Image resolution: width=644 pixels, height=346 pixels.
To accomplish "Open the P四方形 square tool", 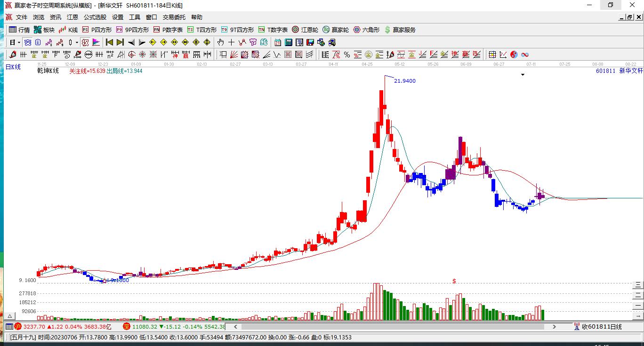I will [97, 30].
